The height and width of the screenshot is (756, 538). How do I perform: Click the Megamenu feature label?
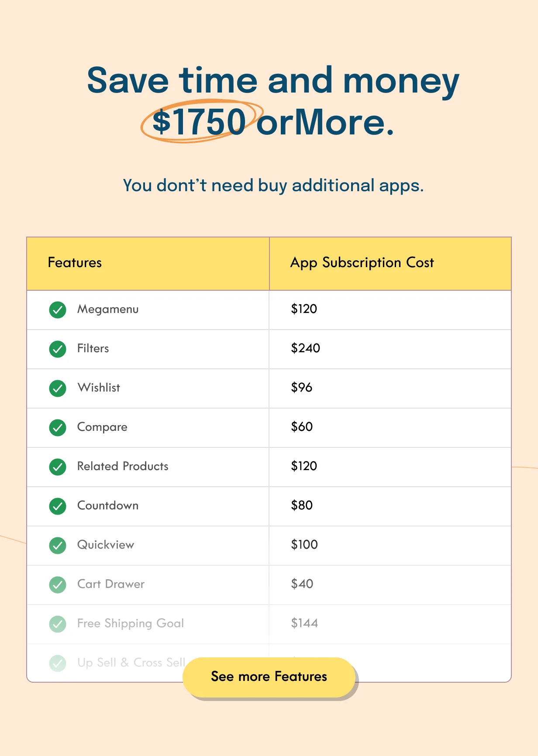pyautogui.click(x=108, y=309)
